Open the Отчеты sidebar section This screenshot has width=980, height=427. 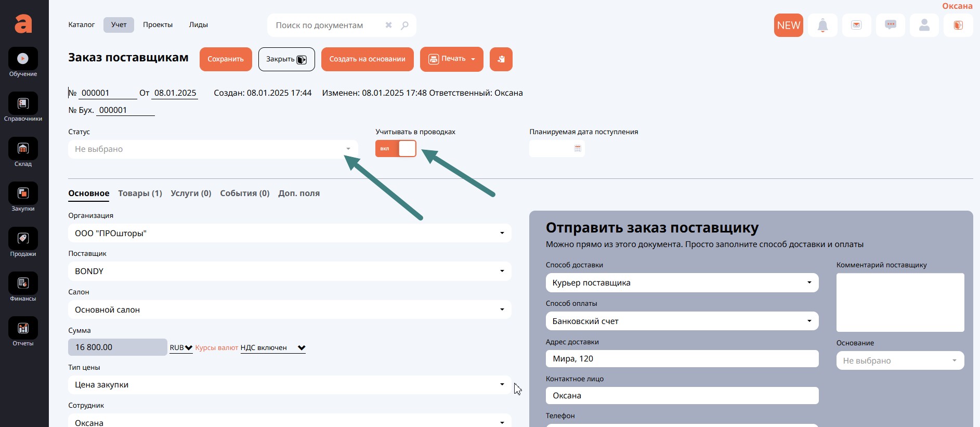(23, 329)
